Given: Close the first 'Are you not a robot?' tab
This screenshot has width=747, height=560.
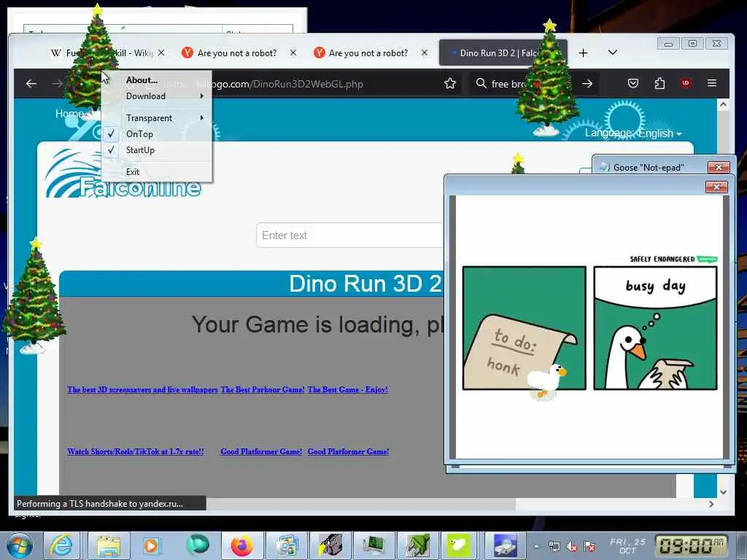Looking at the screenshot, I should point(293,52).
